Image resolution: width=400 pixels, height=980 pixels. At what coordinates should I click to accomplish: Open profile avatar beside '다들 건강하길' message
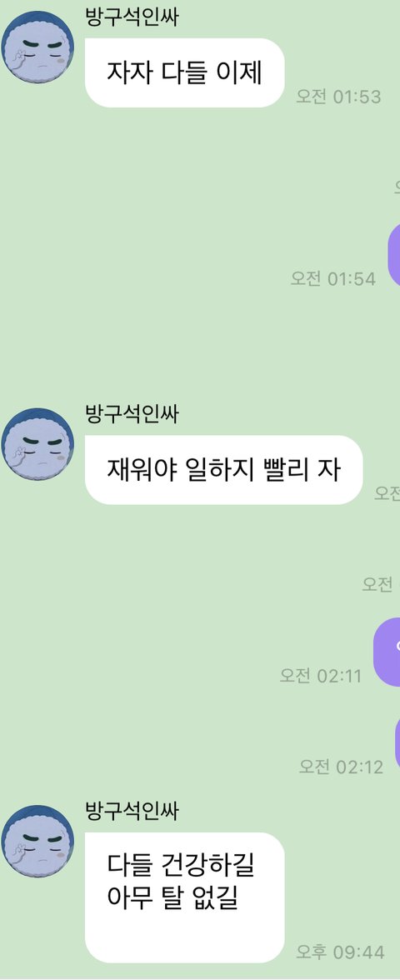(x=37, y=841)
